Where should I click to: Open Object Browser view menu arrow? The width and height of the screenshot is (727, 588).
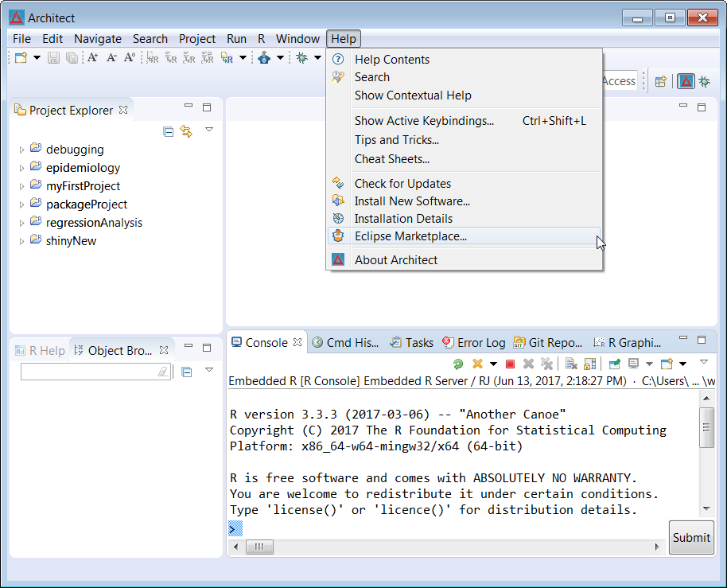click(209, 369)
